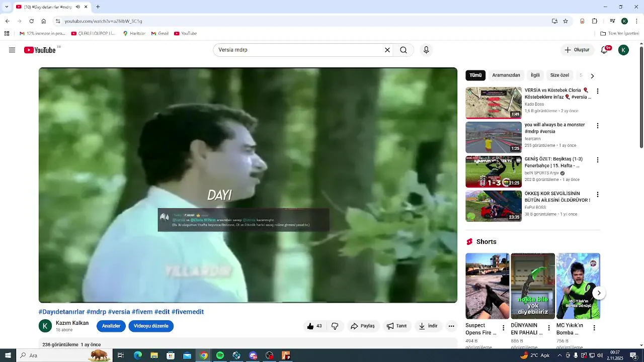This screenshot has width=644, height=362.
Task: Open the YouTube hamburger guide menu
Action: click(x=12, y=50)
